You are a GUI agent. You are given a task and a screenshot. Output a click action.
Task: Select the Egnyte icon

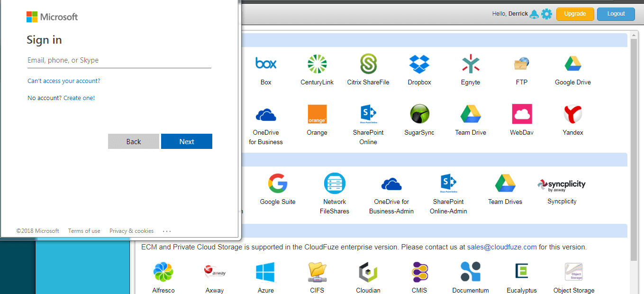click(x=471, y=64)
